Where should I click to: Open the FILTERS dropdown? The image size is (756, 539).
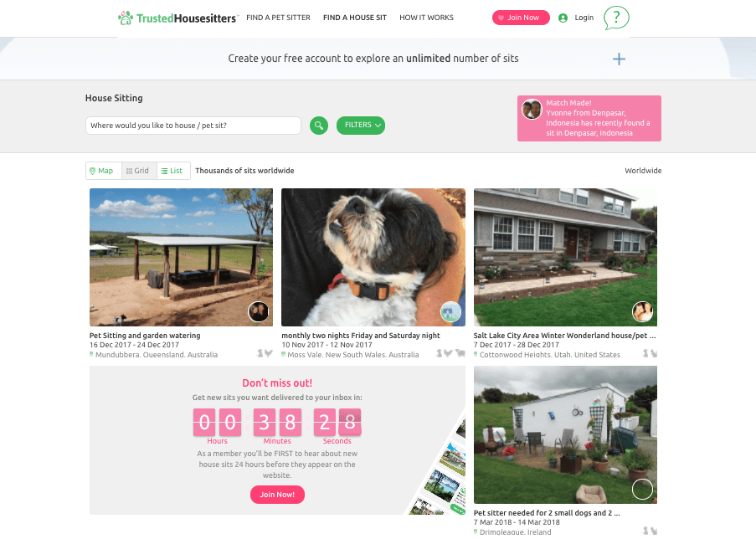(x=361, y=126)
